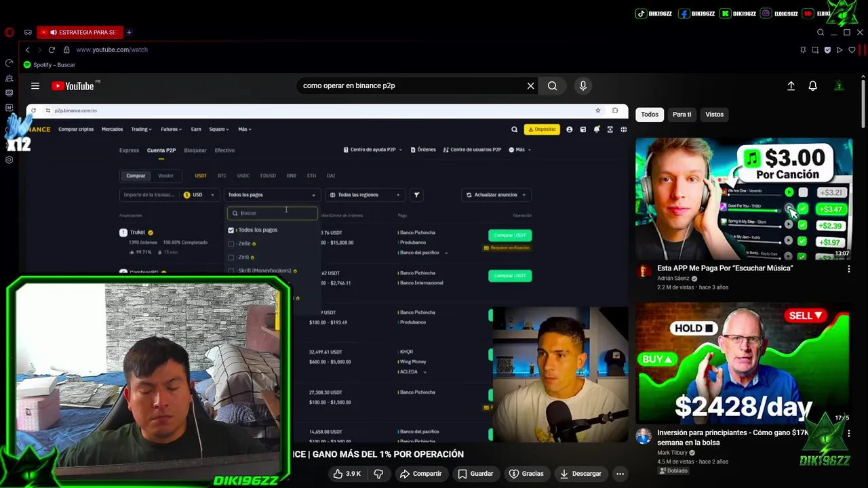The image size is (868, 488).
Task: Go back to previous page
Action: (27, 49)
